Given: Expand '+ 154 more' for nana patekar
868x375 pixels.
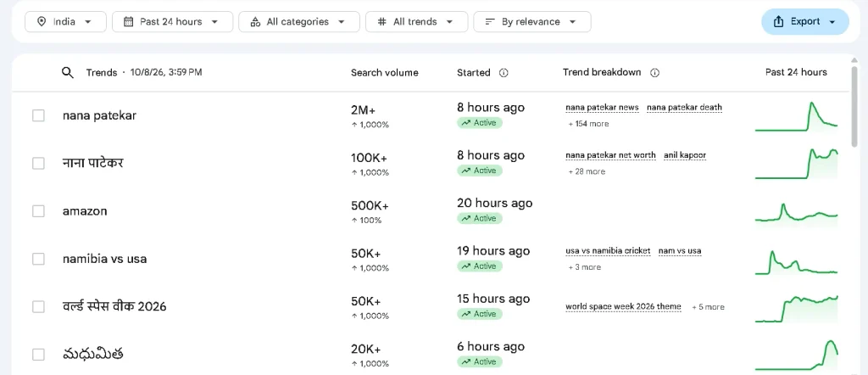Looking at the screenshot, I should 588,124.
